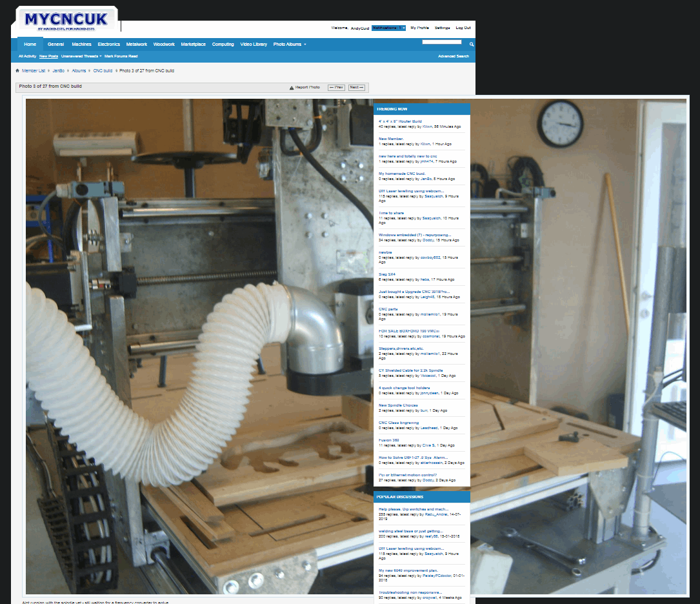Select the Video Library tab
700x604 pixels.
click(x=254, y=45)
